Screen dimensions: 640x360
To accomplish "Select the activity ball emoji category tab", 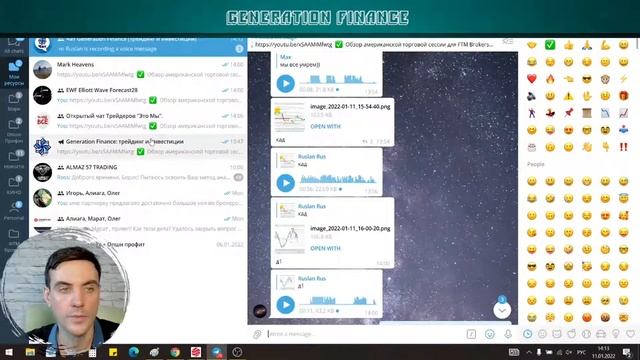I will pos(586,334).
